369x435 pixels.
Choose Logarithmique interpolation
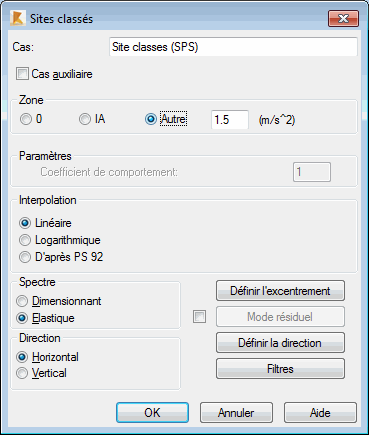[25, 240]
